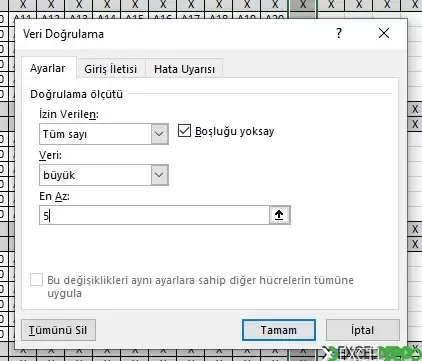
Task: Toggle the apply changes to other cells checkbox
Action: point(36,280)
